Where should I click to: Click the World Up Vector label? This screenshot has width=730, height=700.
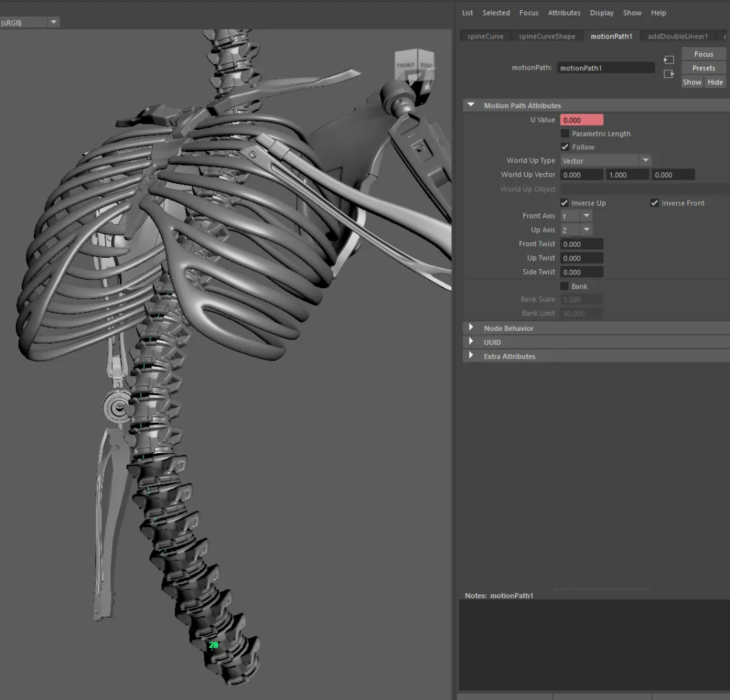point(528,174)
